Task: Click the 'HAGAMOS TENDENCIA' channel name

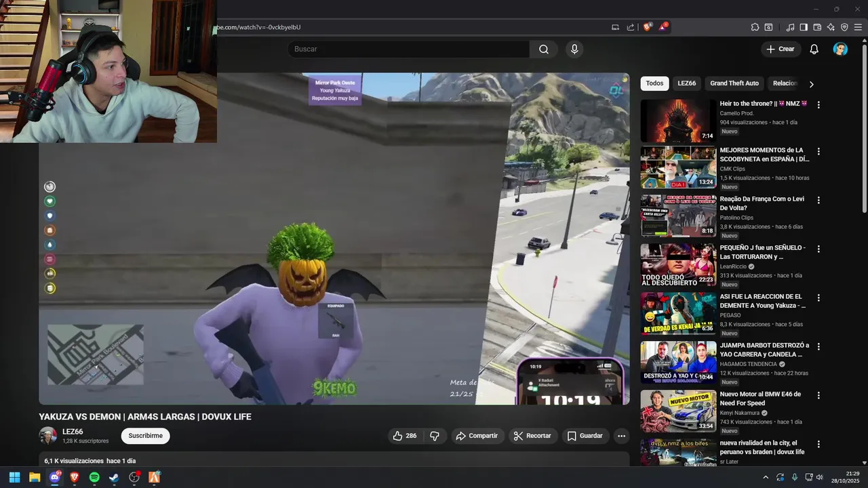Action: click(x=749, y=364)
